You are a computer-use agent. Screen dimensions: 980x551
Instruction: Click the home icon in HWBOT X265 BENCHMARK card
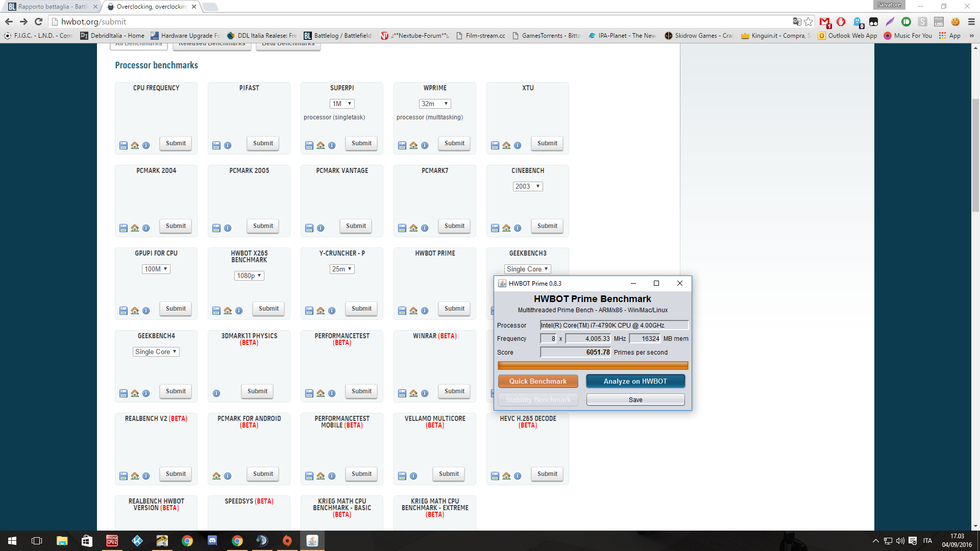click(228, 311)
